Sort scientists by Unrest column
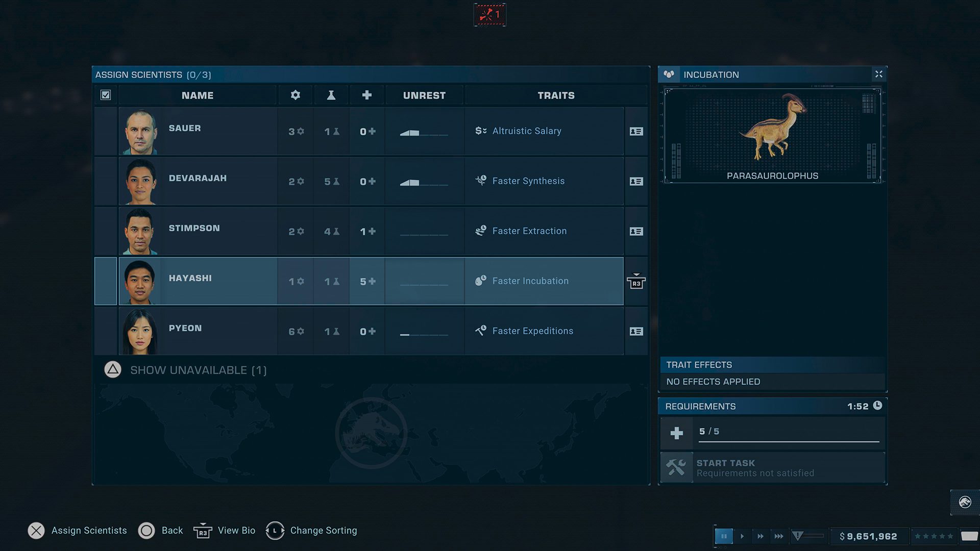 (x=424, y=95)
